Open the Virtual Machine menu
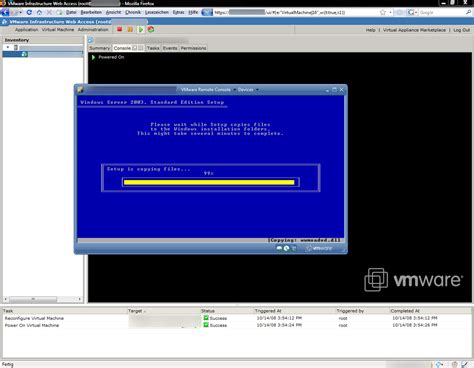474x368 pixels. [x=58, y=30]
